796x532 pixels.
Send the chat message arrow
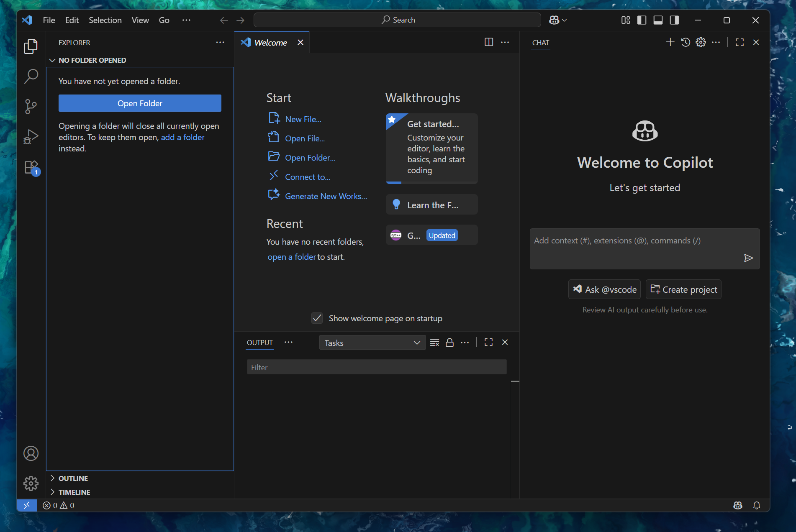(x=749, y=258)
